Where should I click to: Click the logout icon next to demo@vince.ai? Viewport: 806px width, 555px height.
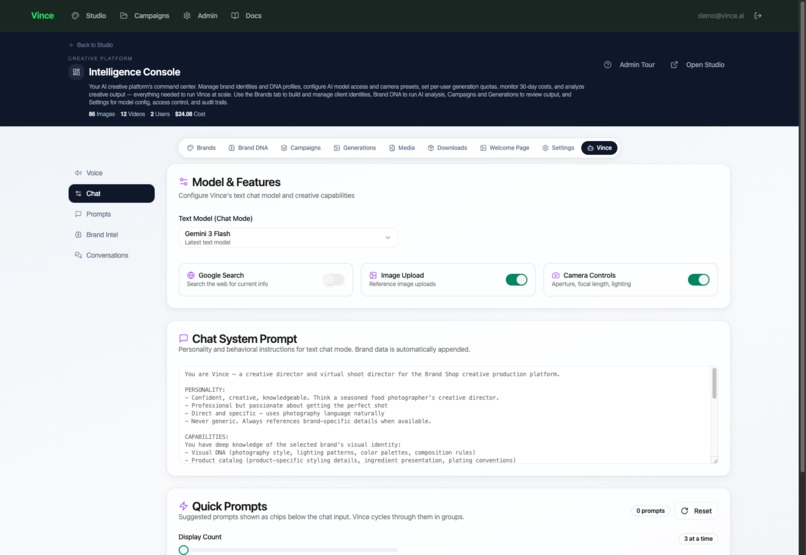pyautogui.click(x=758, y=15)
